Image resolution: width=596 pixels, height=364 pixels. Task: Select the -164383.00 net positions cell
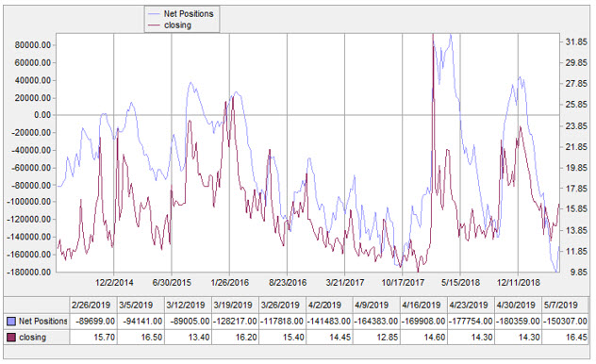[376, 322]
